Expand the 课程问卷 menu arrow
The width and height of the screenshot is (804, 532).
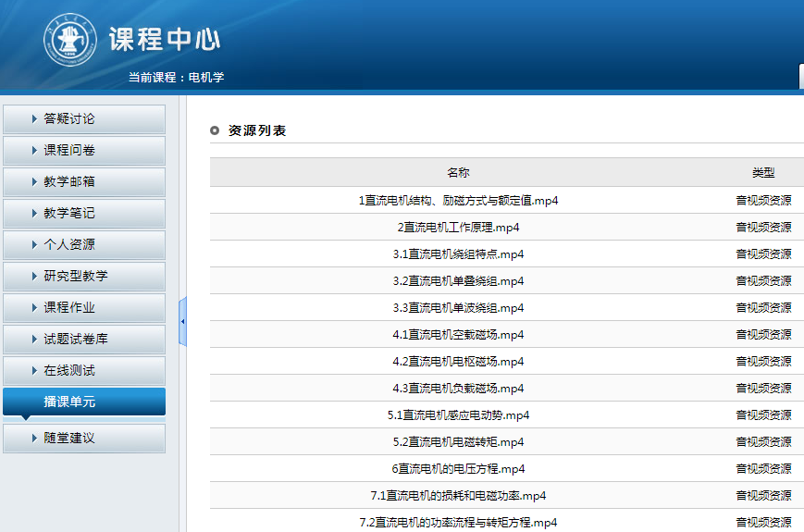[34, 150]
